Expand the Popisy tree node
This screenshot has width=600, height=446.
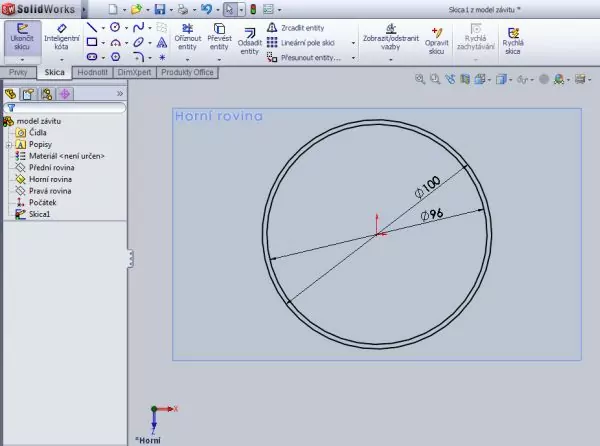tap(8, 144)
